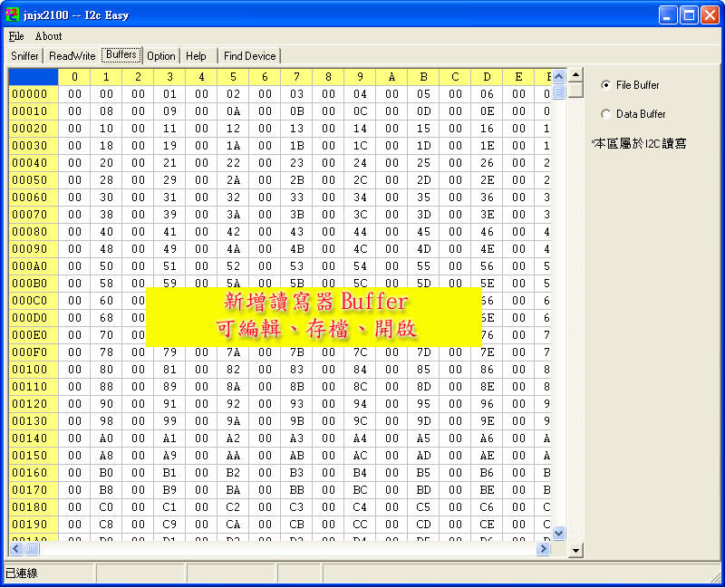
Task: Click the outer panel scroll up arrow
Action: point(575,75)
